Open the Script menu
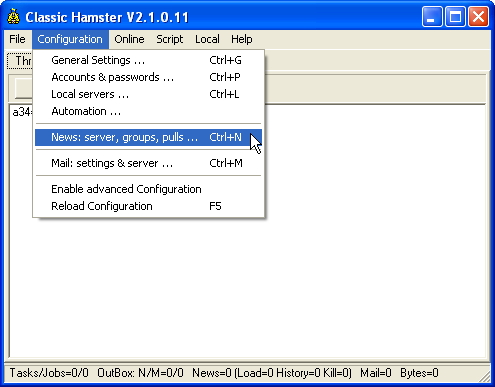This screenshot has height=387, width=495. (170, 39)
